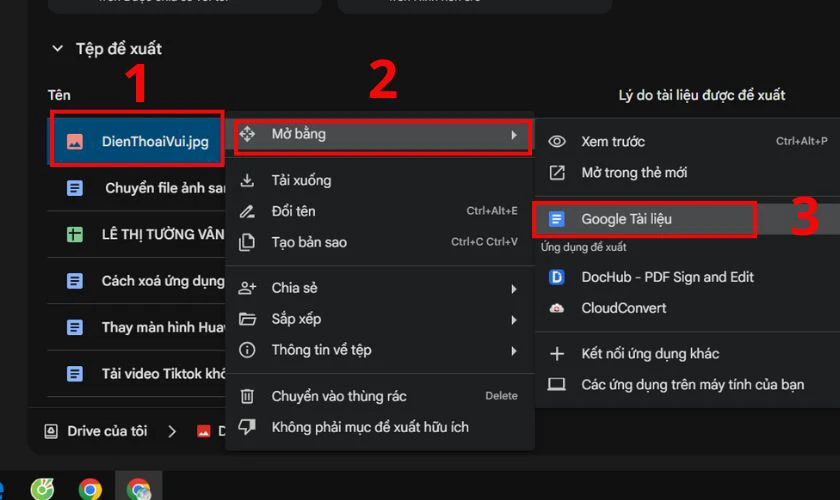Click the eye preview icon
840x500 pixels.
[x=557, y=141]
